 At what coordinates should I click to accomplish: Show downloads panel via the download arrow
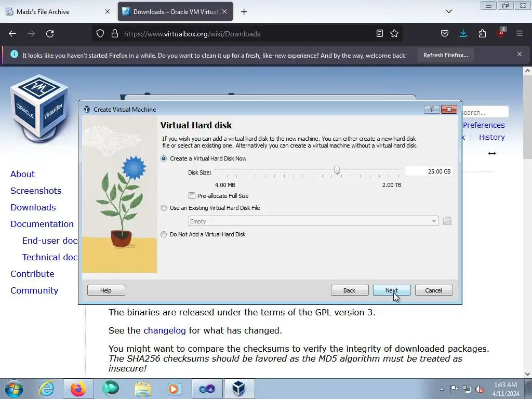[463, 34]
